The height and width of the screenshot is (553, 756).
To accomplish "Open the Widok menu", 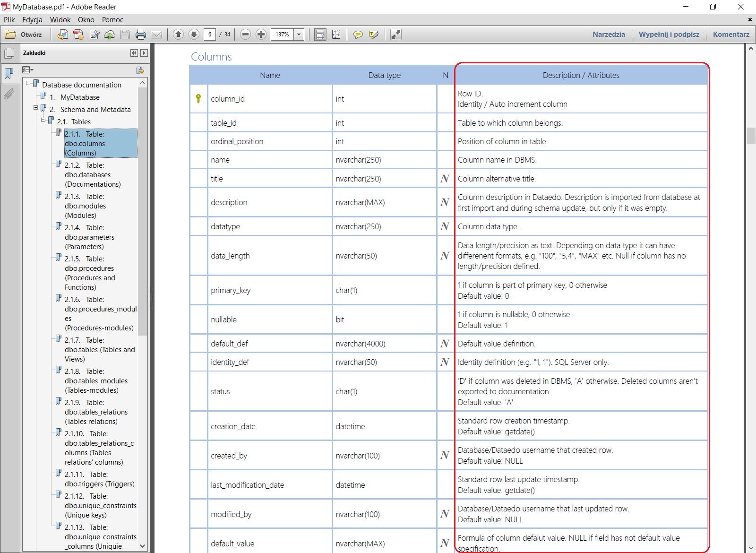I will tap(60, 20).
